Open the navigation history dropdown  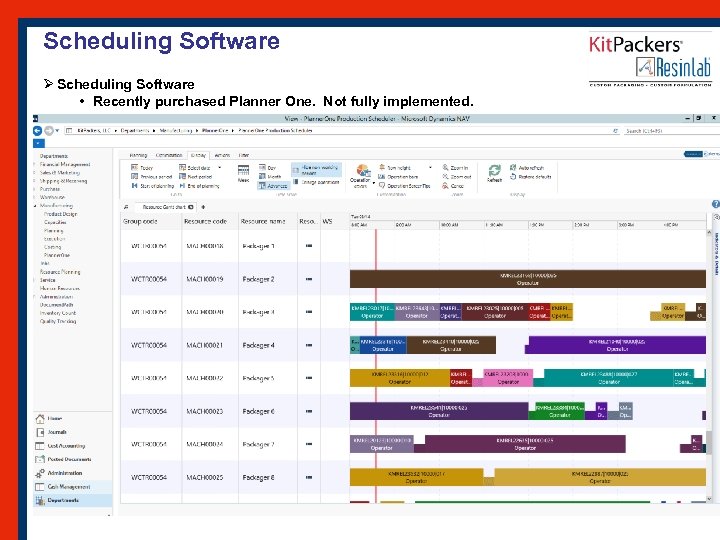coord(57,131)
